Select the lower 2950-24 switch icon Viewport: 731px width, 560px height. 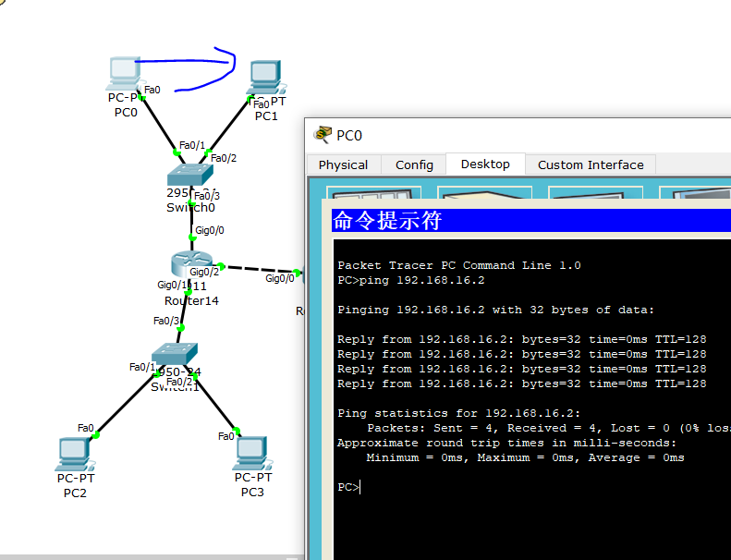pos(175,354)
